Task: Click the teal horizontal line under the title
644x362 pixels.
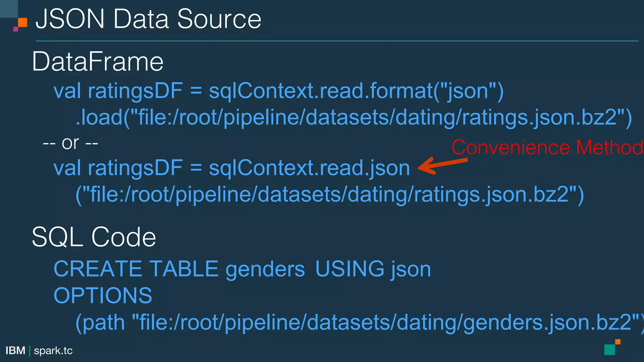Action: click(337, 41)
